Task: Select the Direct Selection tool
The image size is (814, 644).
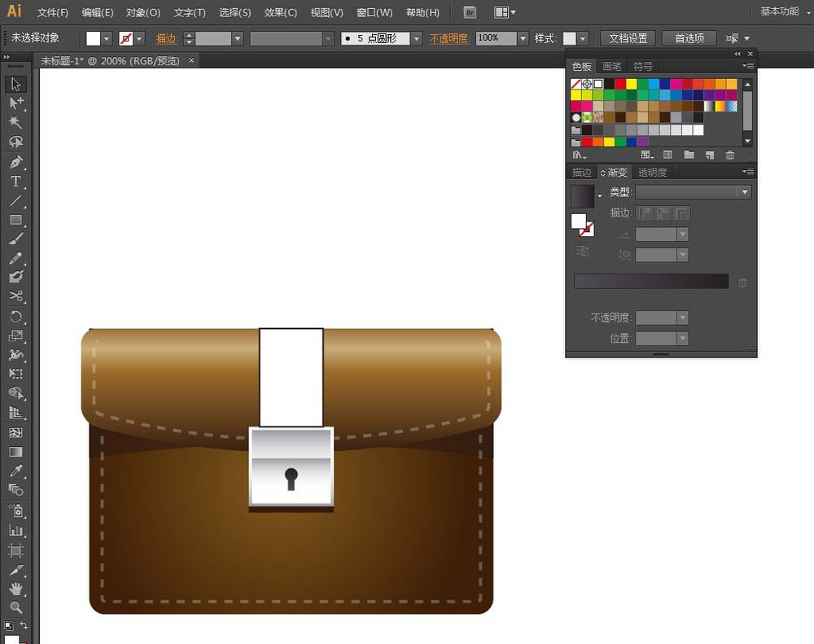Action: [15, 103]
